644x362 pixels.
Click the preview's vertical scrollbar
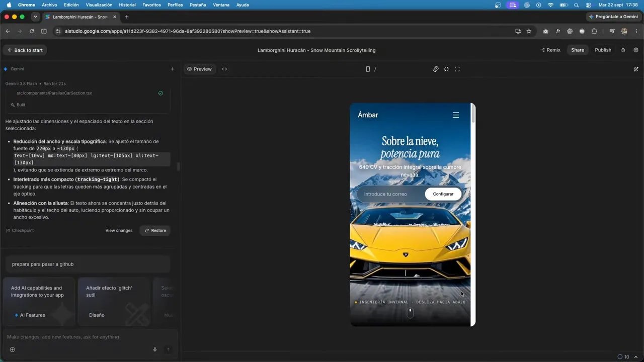[x=473, y=113]
